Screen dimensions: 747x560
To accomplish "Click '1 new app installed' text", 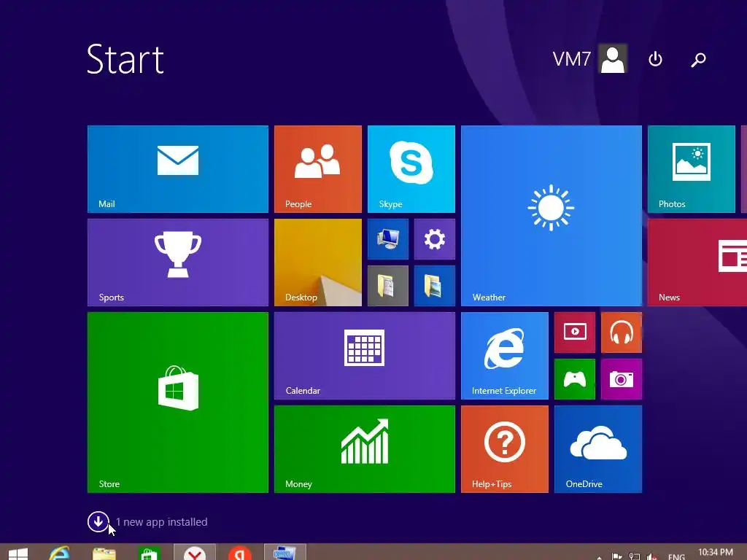I will [161, 522].
